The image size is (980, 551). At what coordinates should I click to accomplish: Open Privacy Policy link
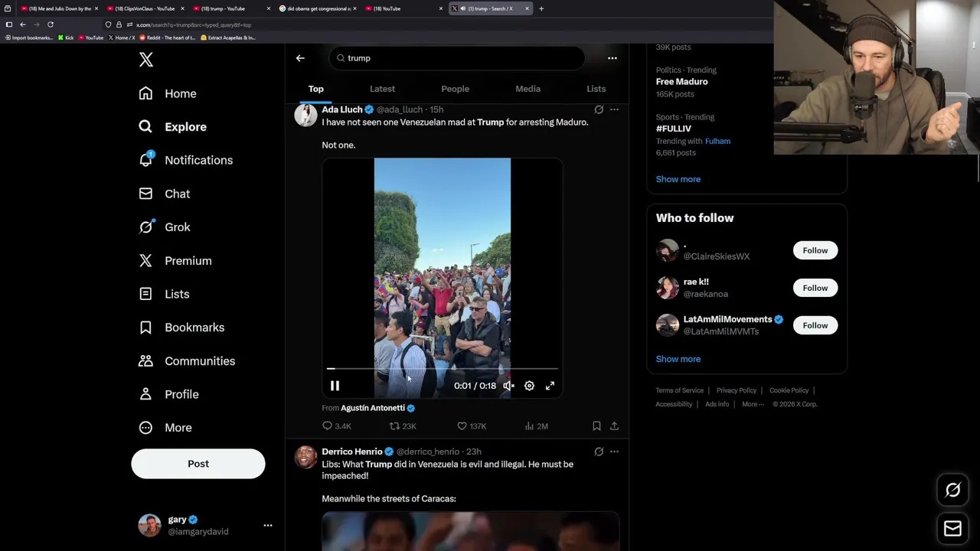(737, 390)
